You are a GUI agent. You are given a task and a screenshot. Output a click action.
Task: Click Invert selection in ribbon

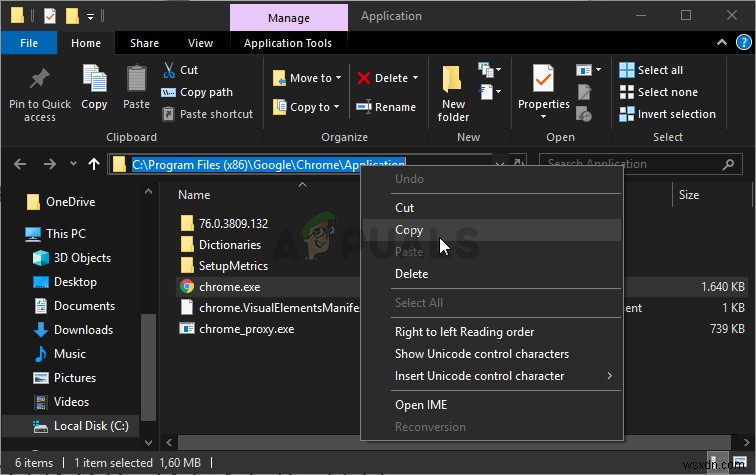[x=668, y=114]
